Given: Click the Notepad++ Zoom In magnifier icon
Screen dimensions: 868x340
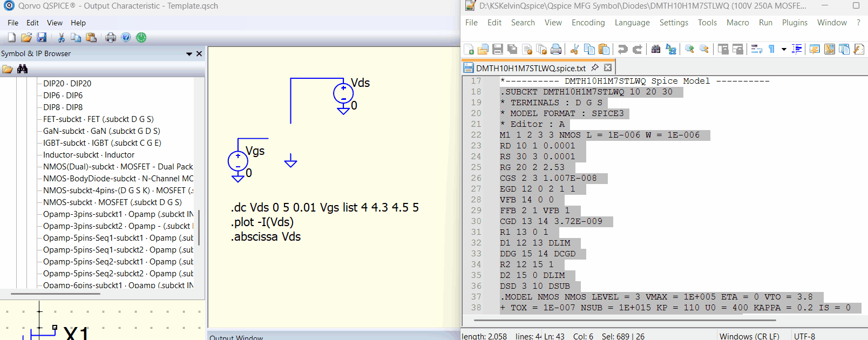Looking at the screenshot, I should coord(689,49).
